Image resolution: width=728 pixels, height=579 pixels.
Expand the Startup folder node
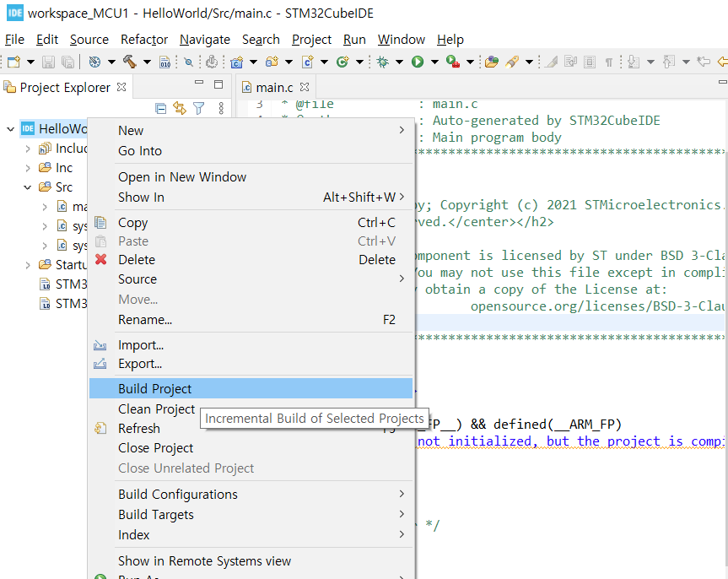click(28, 265)
